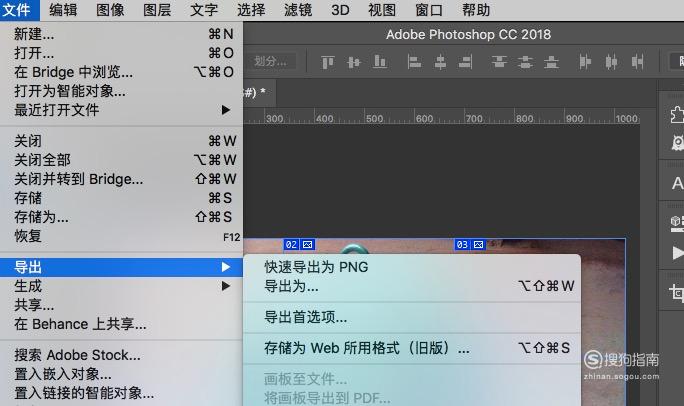The width and height of the screenshot is (684, 406).
Task: Open the character panel A icon
Action: tap(677, 183)
